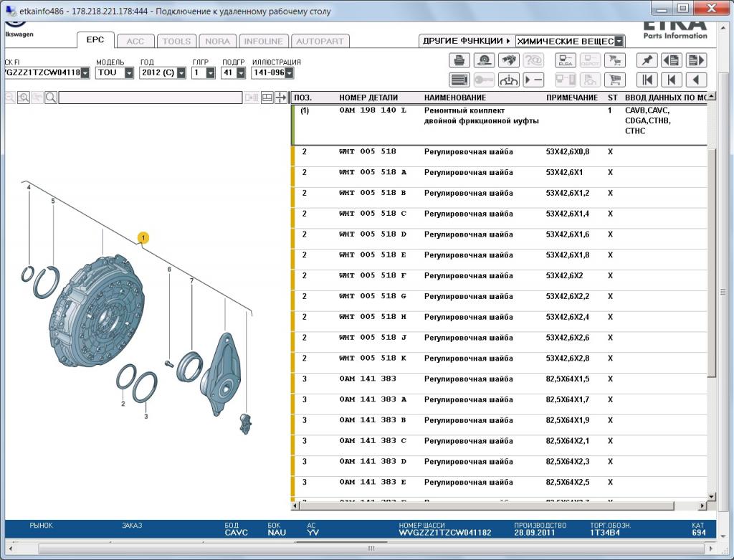Click the parts list scroll right arrow
This screenshot has height=560, width=734.
[x=702, y=506]
